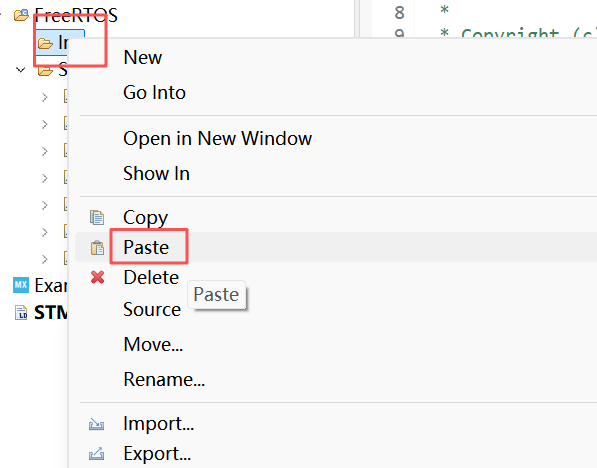Click the STM linker script file icon
The width and height of the screenshot is (597, 468).
[21, 312]
